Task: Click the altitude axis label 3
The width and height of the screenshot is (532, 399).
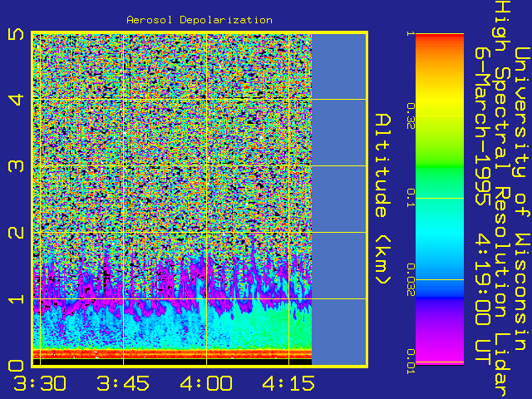Action: [x=16, y=166]
